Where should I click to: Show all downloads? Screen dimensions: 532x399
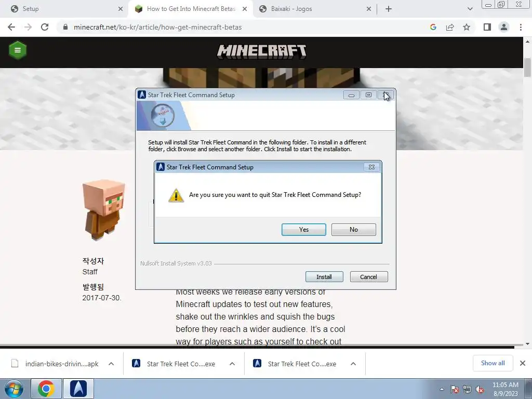(x=493, y=363)
